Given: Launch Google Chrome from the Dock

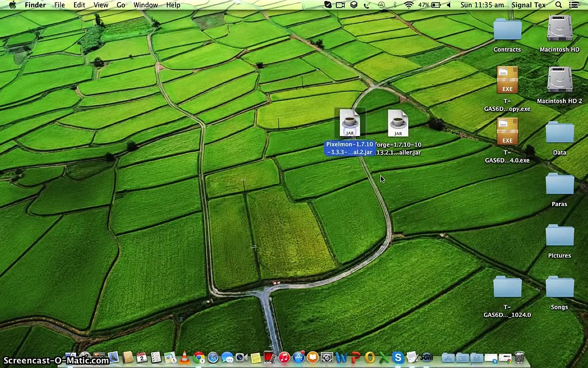Looking at the screenshot, I should [199, 358].
